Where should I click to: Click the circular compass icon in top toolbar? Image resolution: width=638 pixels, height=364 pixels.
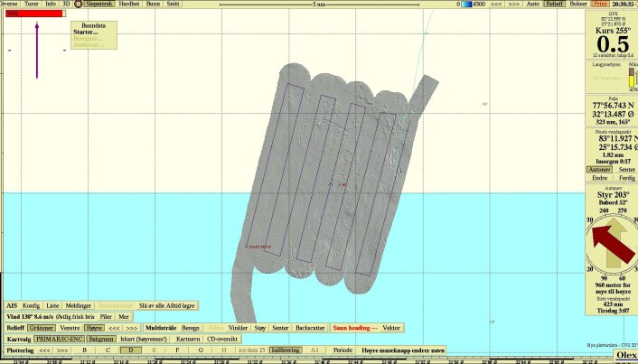[x=78, y=4]
